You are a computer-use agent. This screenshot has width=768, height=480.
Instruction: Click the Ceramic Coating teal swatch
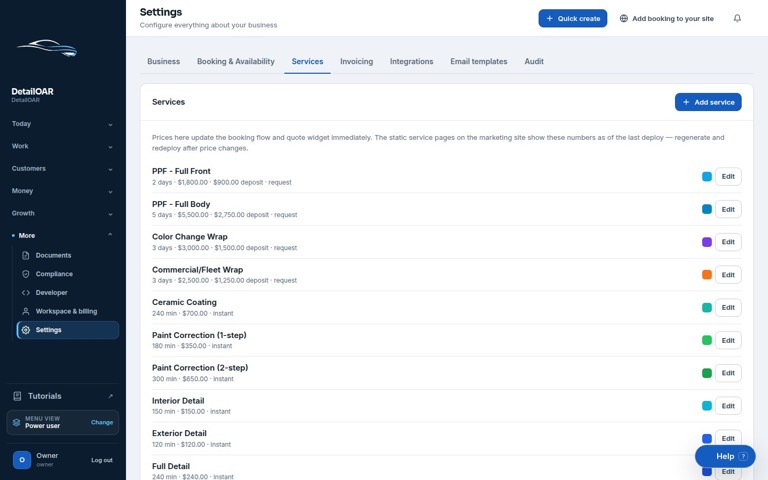[707, 308]
